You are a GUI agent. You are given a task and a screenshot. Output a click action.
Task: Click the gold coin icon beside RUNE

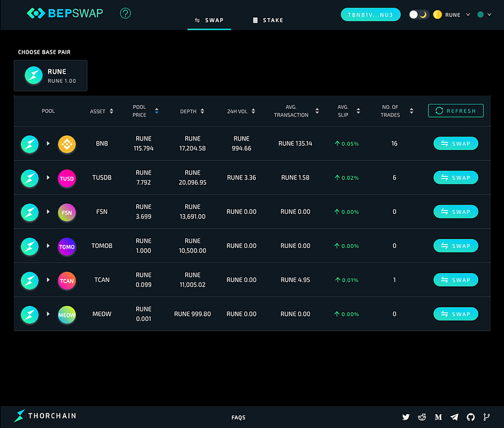[437, 14]
